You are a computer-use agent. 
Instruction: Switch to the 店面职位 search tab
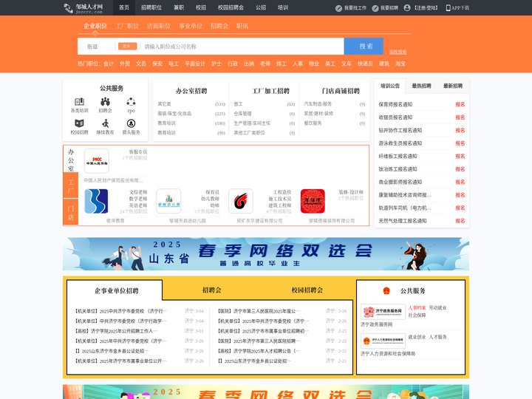click(x=159, y=26)
